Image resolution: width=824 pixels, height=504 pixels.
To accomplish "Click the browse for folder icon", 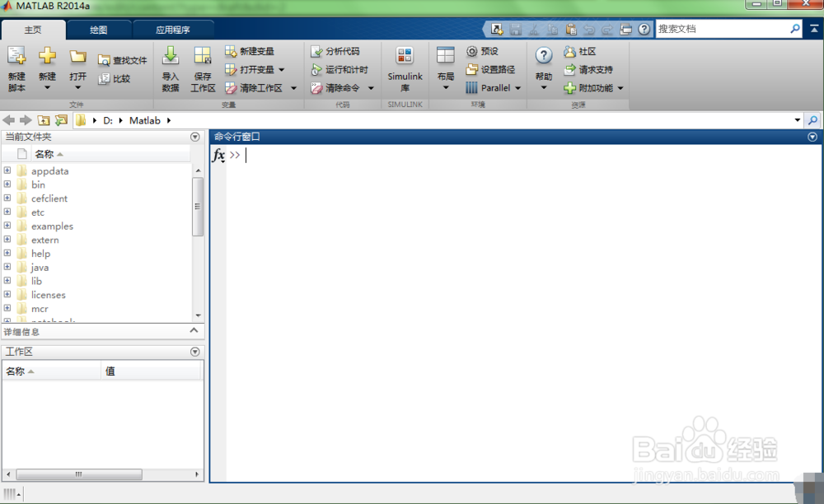I will coord(62,120).
